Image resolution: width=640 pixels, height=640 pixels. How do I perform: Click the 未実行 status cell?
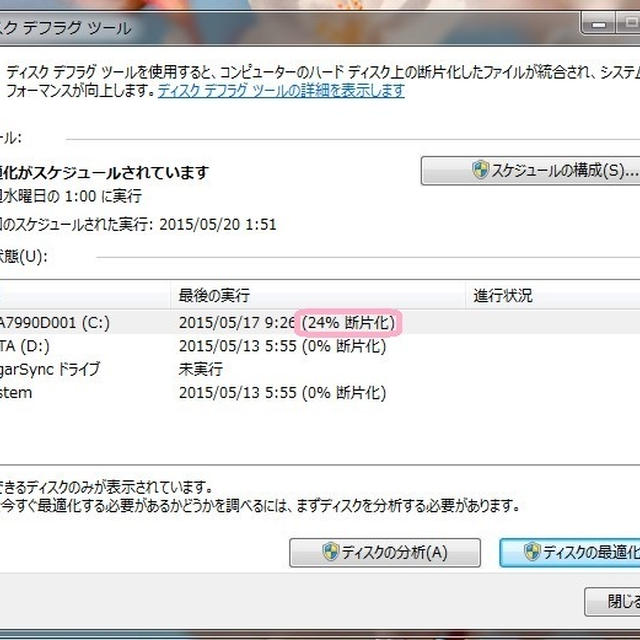click(201, 369)
